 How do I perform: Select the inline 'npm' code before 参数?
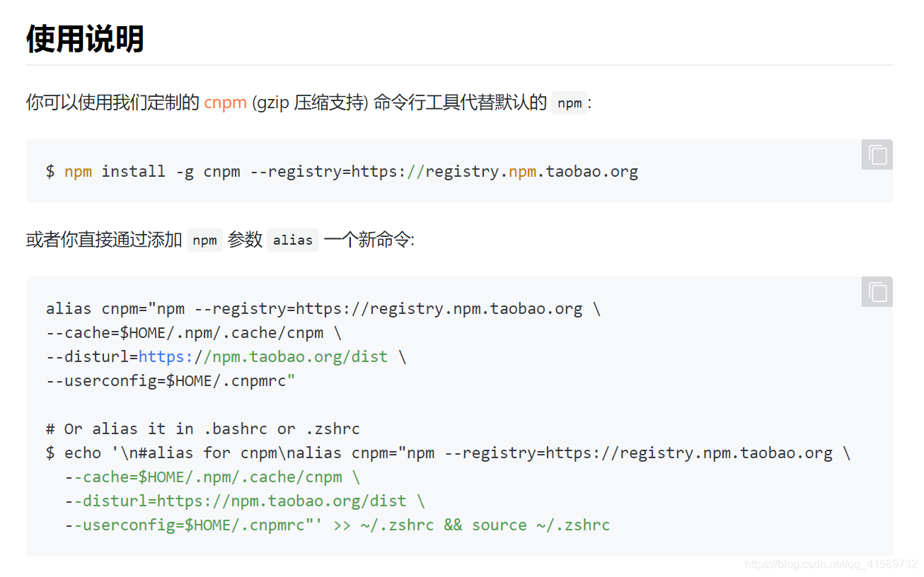click(x=204, y=240)
